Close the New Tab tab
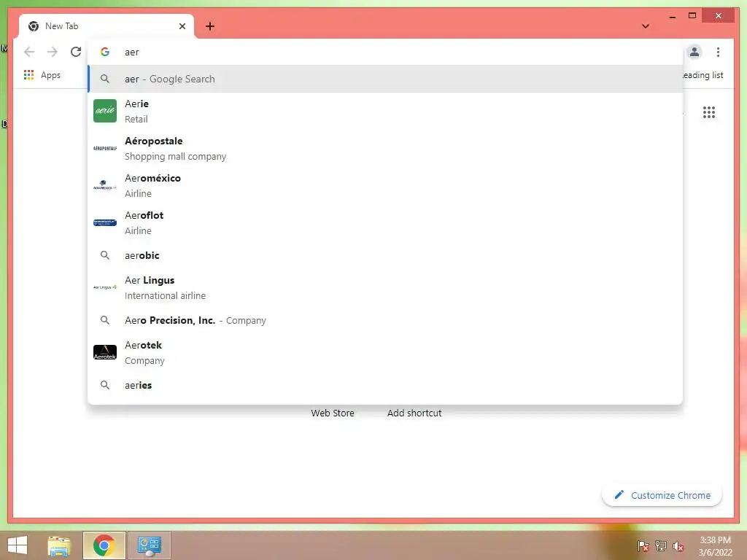 [182, 26]
